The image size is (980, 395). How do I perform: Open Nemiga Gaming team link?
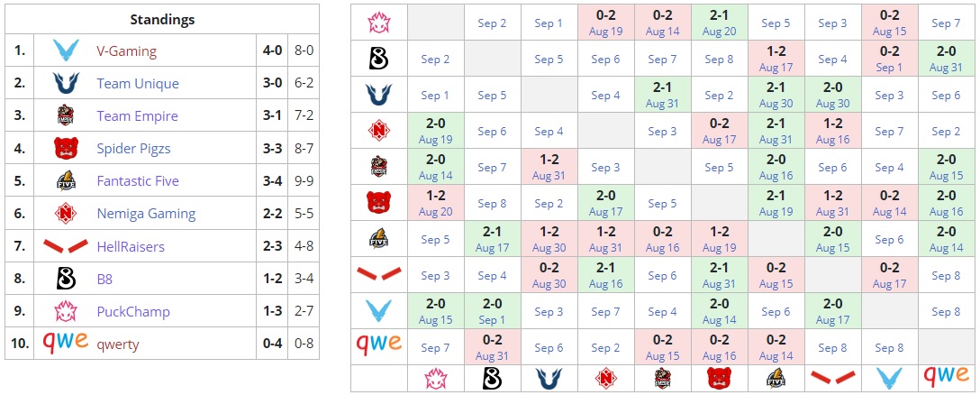146,214
